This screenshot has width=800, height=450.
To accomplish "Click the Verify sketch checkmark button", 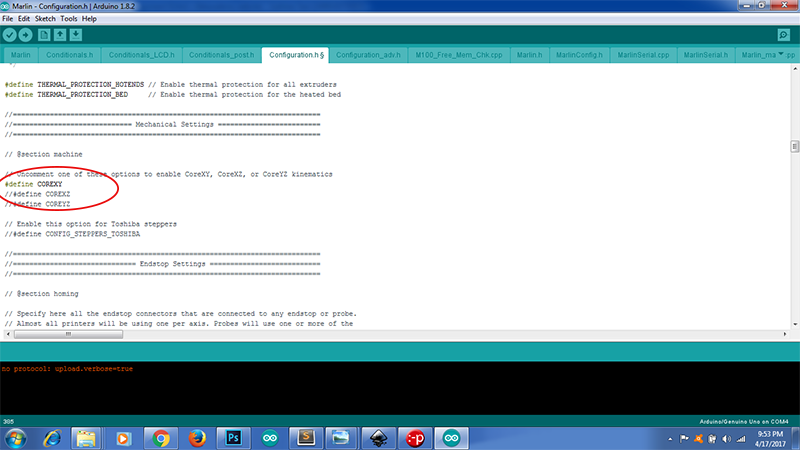I will (10, 35).
